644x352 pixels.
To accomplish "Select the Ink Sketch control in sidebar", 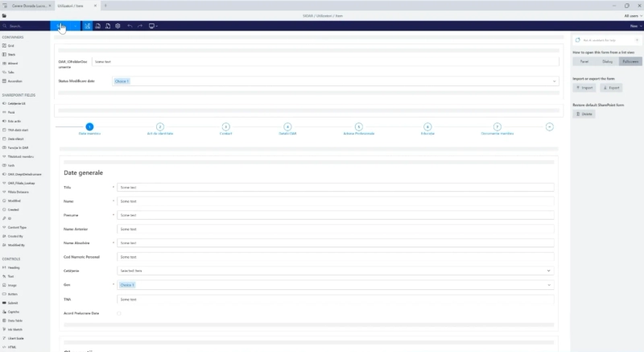I will [13, 329].
